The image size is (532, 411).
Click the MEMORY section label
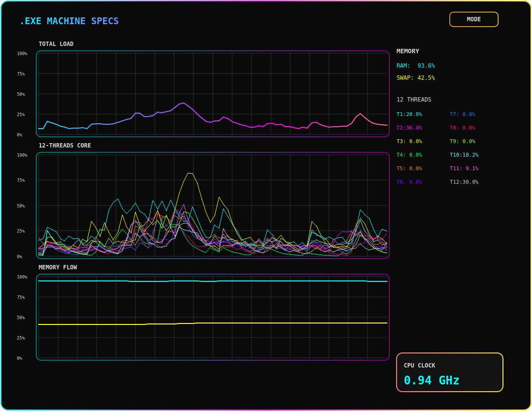pyautogui.click(x=408, y=51)
